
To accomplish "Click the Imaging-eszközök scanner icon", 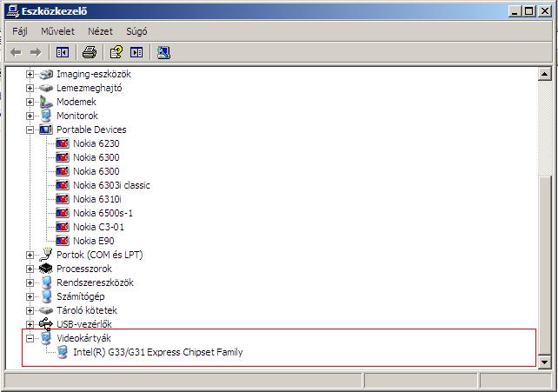I will click(x=46, y=74).
